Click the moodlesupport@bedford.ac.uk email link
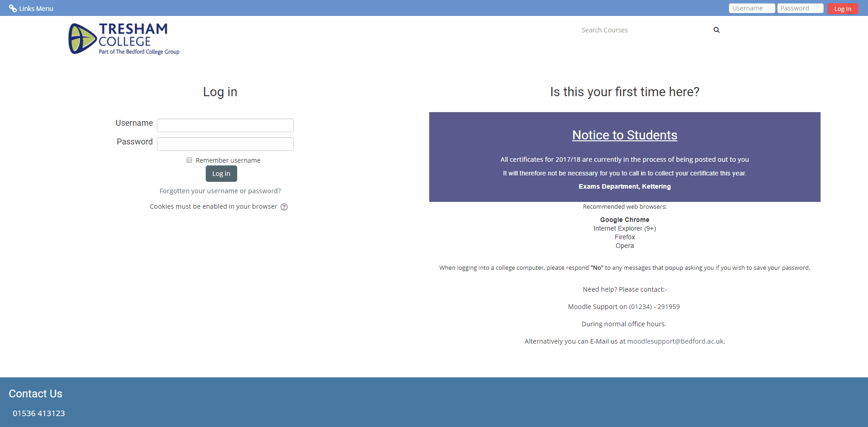The width and height of the screenshot is (868, 427). coord(675,341)
